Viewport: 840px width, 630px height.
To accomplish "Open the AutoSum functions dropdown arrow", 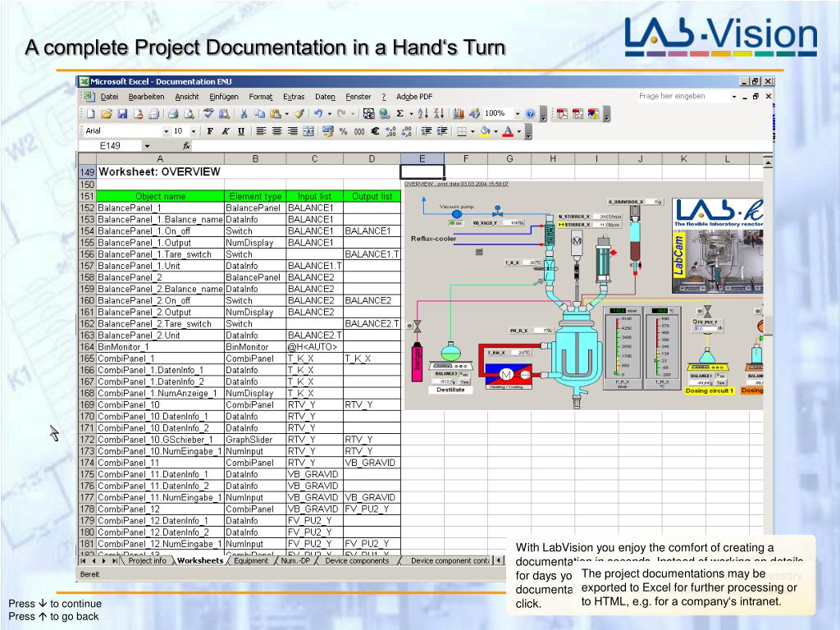I will (x=411, y=113).
